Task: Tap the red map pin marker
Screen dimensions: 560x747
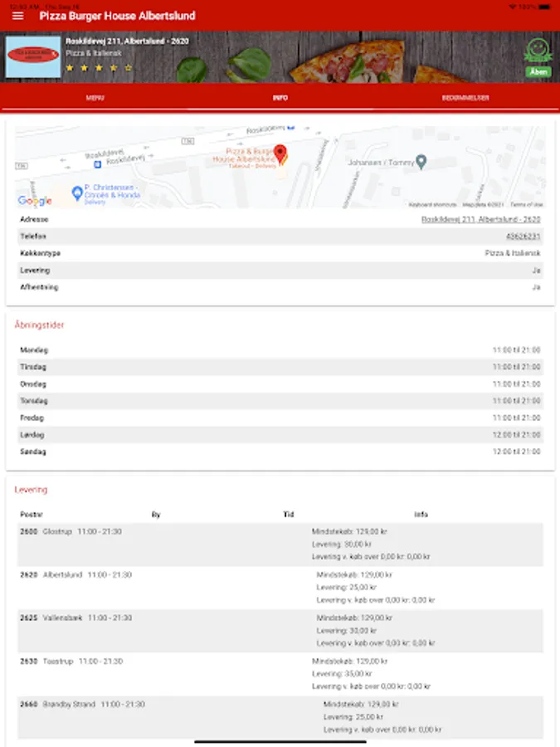Action: click(x=280, y=154)
